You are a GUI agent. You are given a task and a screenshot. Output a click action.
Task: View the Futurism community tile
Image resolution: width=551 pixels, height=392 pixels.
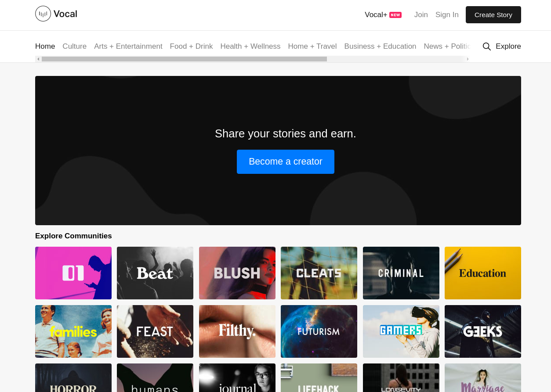[x=319, y=331]
